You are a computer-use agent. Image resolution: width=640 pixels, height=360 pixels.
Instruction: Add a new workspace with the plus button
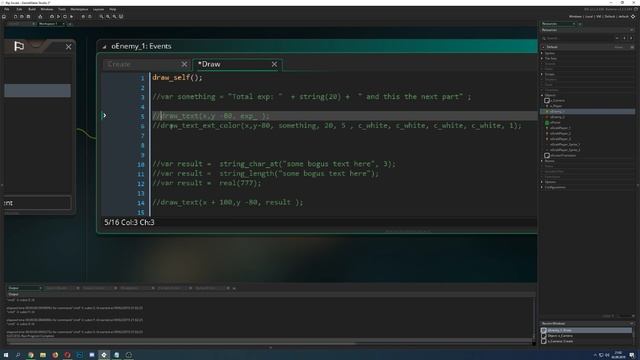tap(70, 24)
